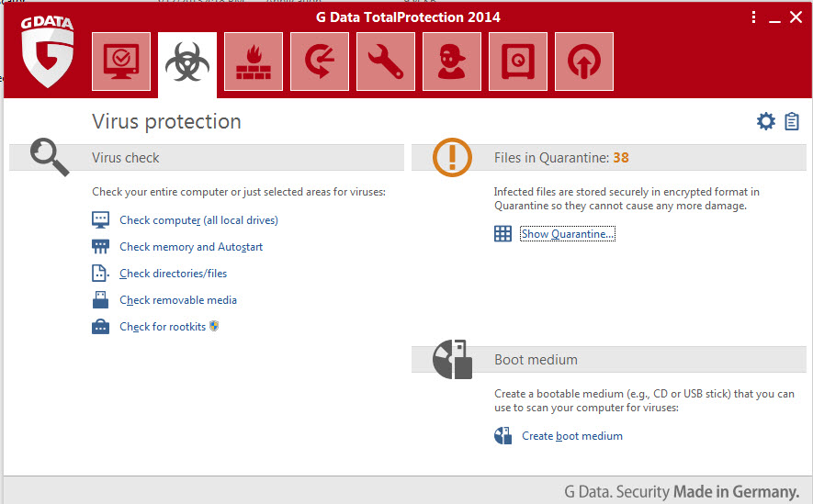This screenshot has width=813, height=504.
Task: Click the computer monitor icon beside Check computer
Action: (x=100, y=219)
